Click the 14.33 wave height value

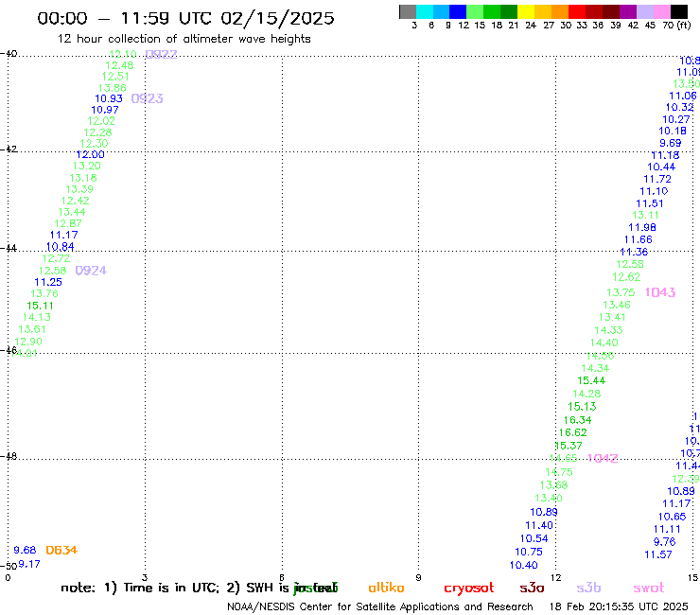pyautogui.click(x=608, y=330)
